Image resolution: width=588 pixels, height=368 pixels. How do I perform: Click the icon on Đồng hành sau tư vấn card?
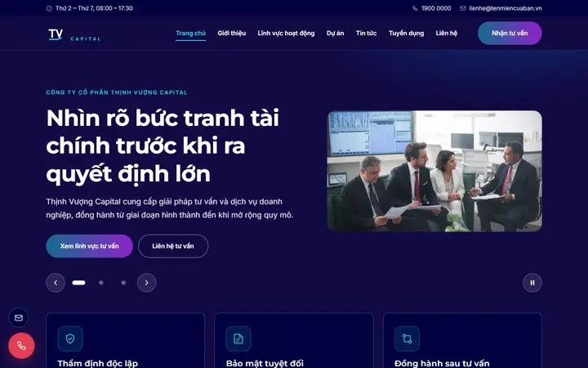pos(407,339)
